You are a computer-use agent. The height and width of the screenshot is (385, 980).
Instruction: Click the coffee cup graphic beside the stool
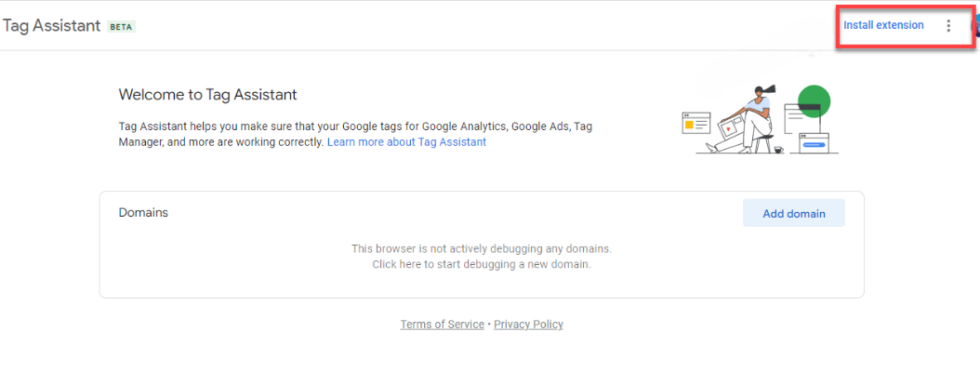[777, 149]
